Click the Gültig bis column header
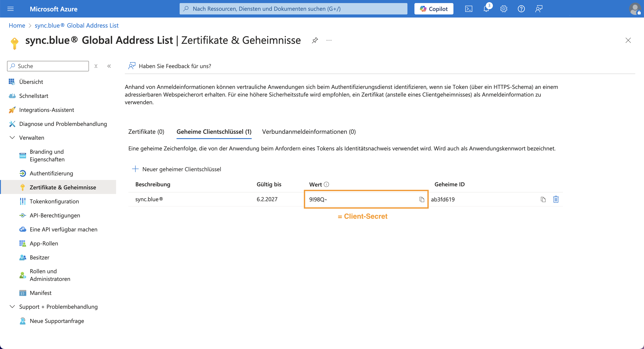644x349 pixels. [x=269, y=184]
